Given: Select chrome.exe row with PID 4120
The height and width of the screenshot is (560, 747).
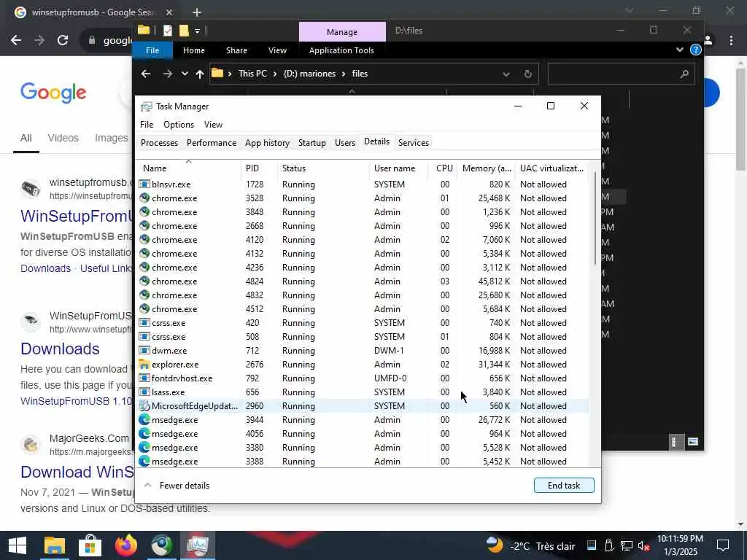Looking at the screenshot, I should click(363, 239).
